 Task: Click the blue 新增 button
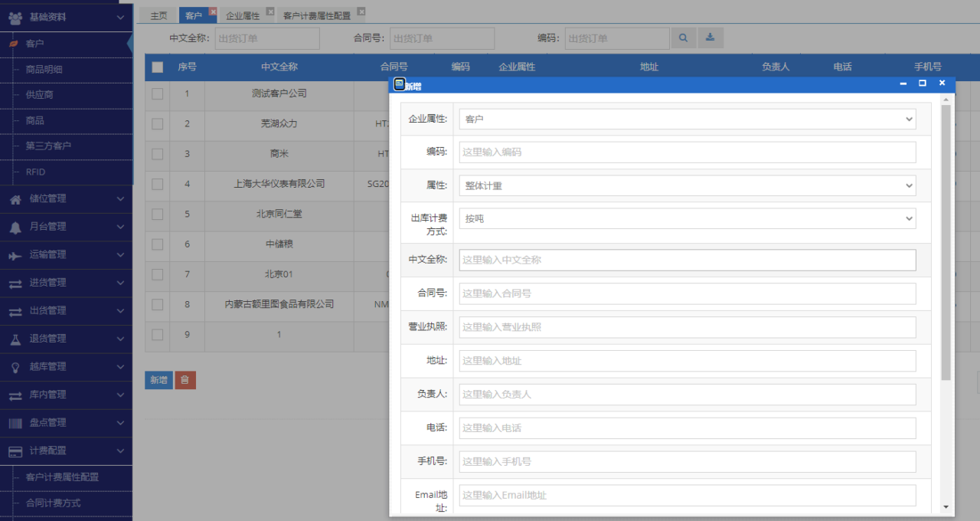[158, 380]
